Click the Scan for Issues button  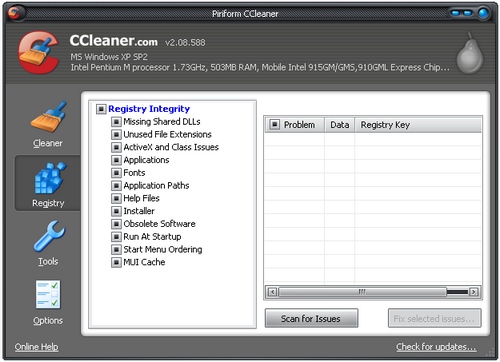311,318
